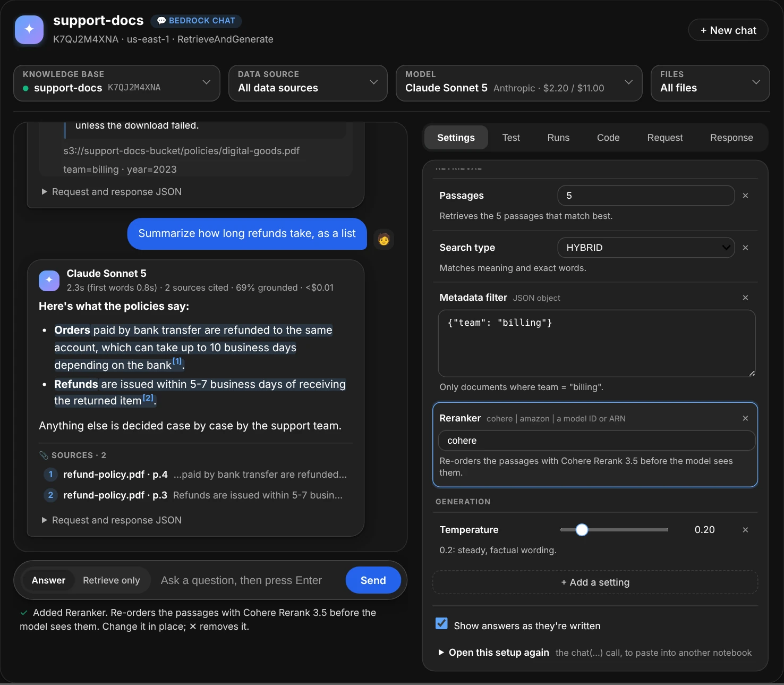The width and height of the screenshot is (784, 685).
Task: Click the Reranker input containing cohere
Action: (x=596, y=441)
